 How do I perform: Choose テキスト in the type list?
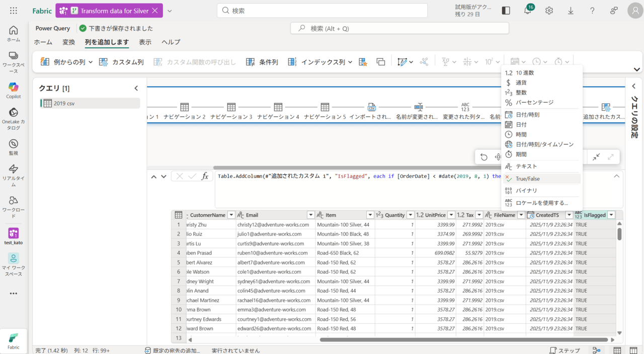click(526, 166)
